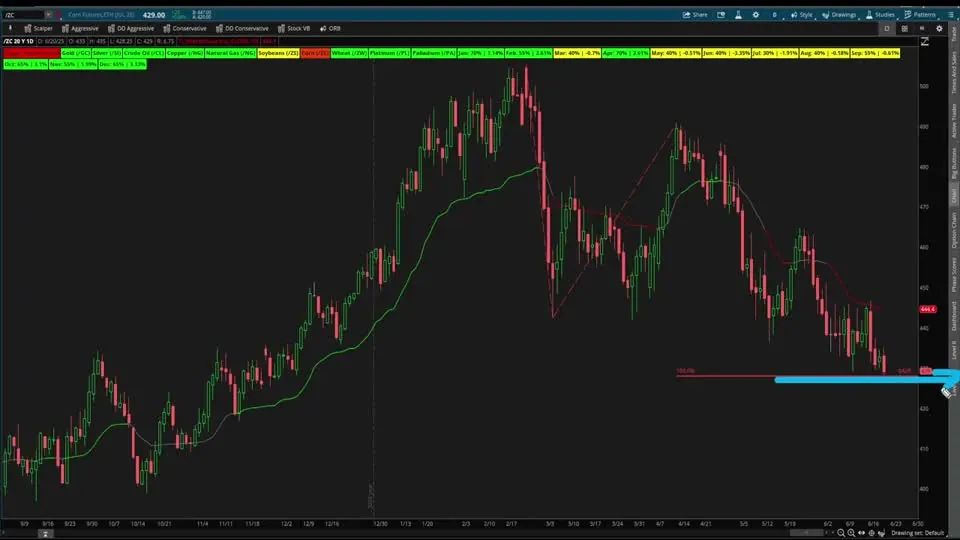Select the ORB style preset

[x=330, y=28]
